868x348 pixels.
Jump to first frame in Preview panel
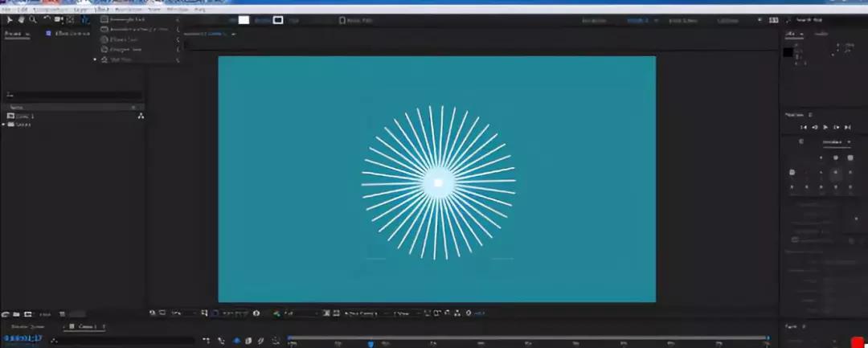[x=803, y=127]
